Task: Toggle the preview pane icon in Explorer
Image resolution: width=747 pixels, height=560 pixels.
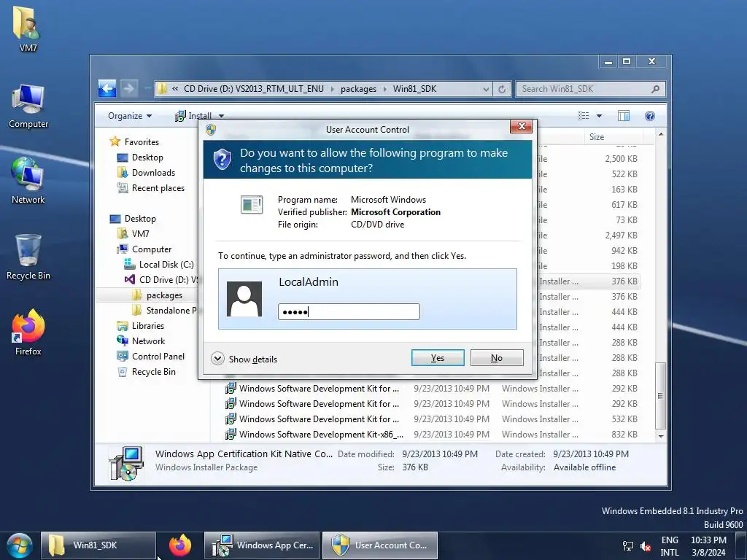Action: [x=624, y=116]
